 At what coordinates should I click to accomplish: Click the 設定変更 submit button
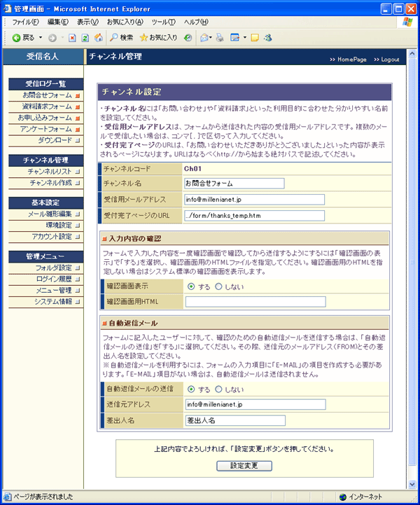coord(244,466)
